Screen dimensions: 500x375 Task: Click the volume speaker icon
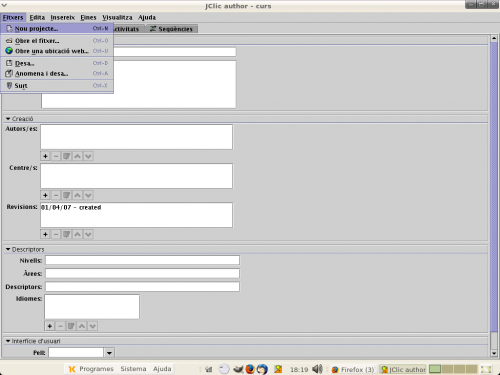coord(317,369)
